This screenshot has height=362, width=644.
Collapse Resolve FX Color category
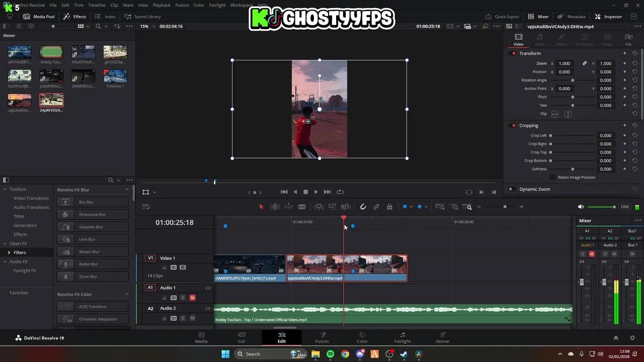tap(127, 294)
